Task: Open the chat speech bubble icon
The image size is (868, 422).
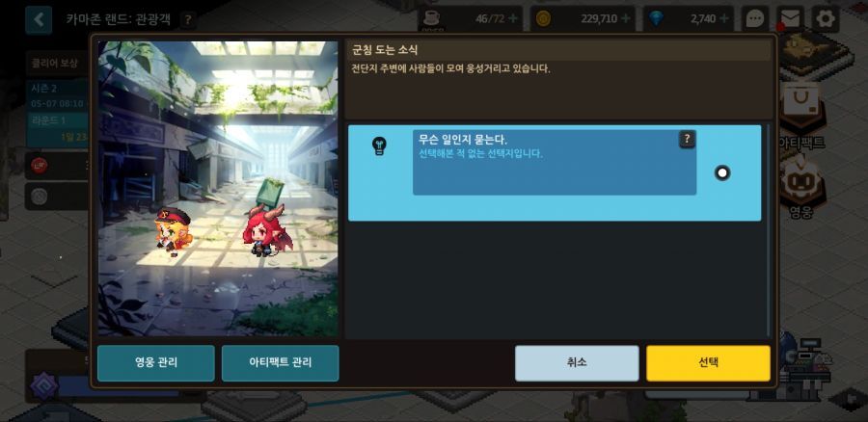Action: 755,19
